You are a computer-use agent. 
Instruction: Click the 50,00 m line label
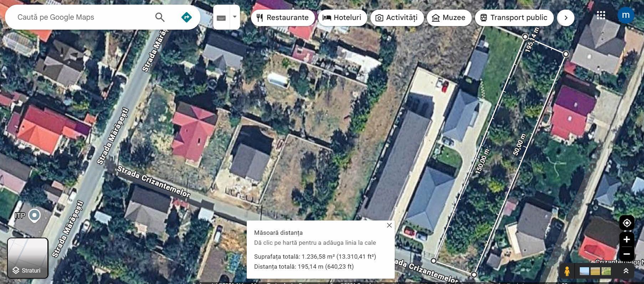(520, 145)
